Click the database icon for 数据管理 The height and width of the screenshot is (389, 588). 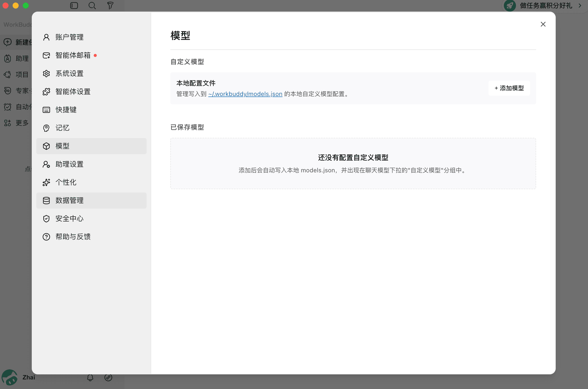pyautogui.click(x=46, y=201)
